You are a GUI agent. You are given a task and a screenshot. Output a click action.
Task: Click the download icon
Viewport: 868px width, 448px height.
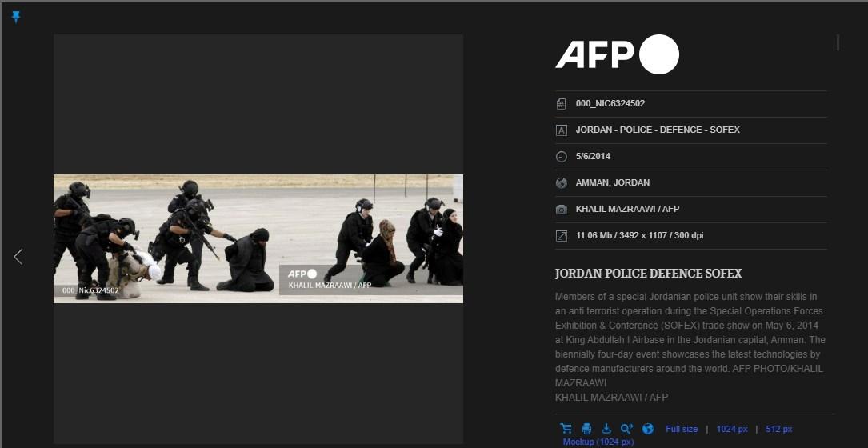pos(606,429)
